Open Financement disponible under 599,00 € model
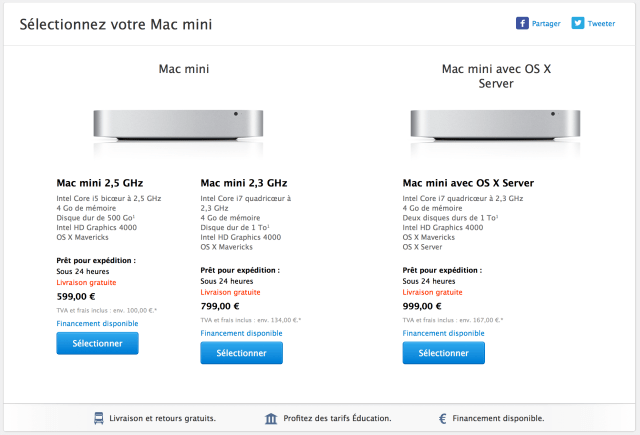640x435 pixels. coord(97,323)
